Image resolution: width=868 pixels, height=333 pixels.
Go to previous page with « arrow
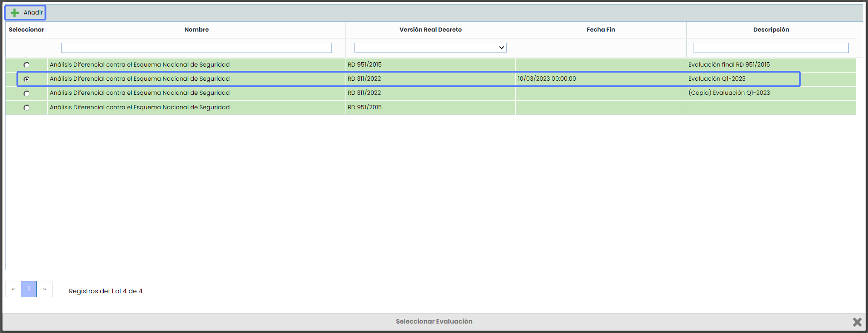pos(13,289)
